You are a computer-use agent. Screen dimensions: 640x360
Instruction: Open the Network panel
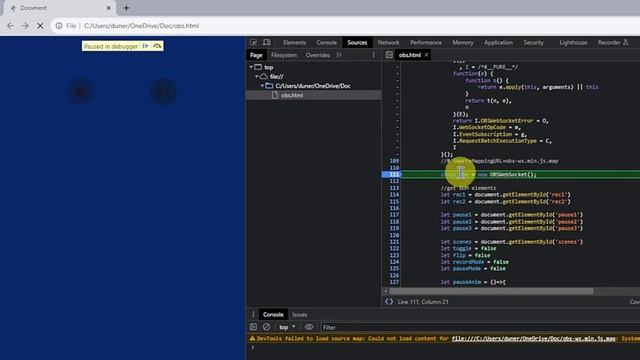click(389, 42)
